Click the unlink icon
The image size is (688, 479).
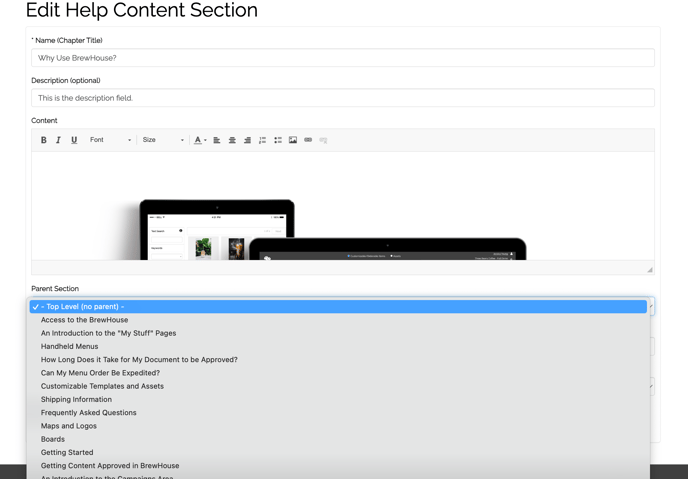click(x=323, y=140)
